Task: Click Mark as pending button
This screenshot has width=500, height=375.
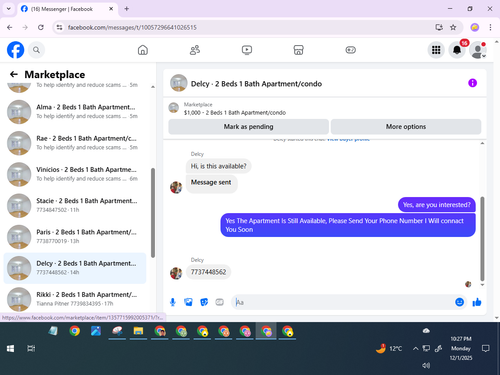Action: [x=248, y=127]
